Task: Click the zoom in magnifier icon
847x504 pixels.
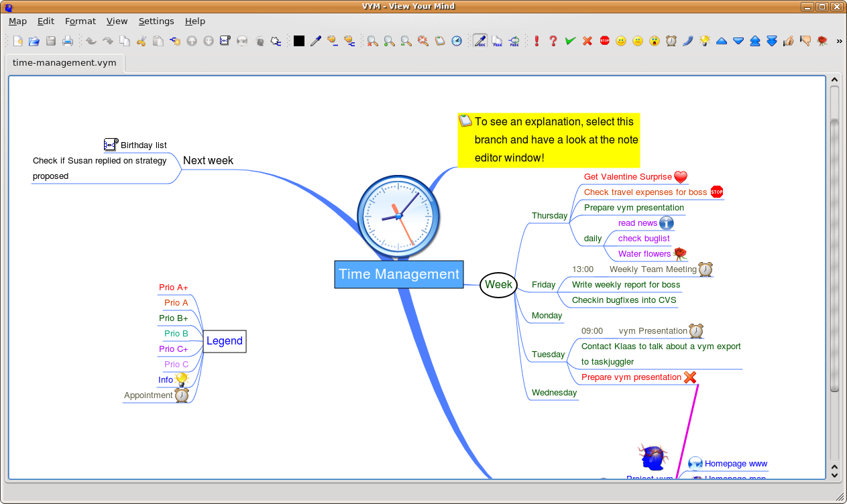Action: coord(390,41)
